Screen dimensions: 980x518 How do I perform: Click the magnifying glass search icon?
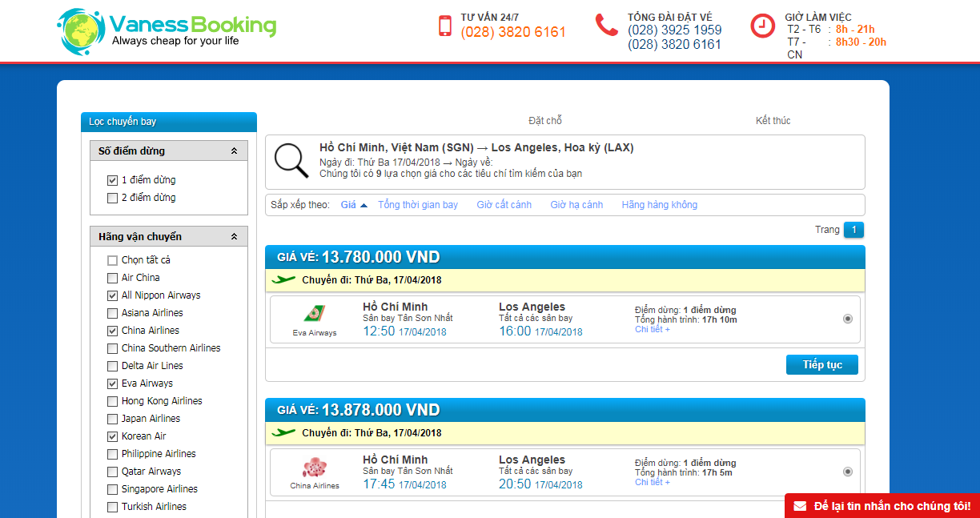(291, 161)
